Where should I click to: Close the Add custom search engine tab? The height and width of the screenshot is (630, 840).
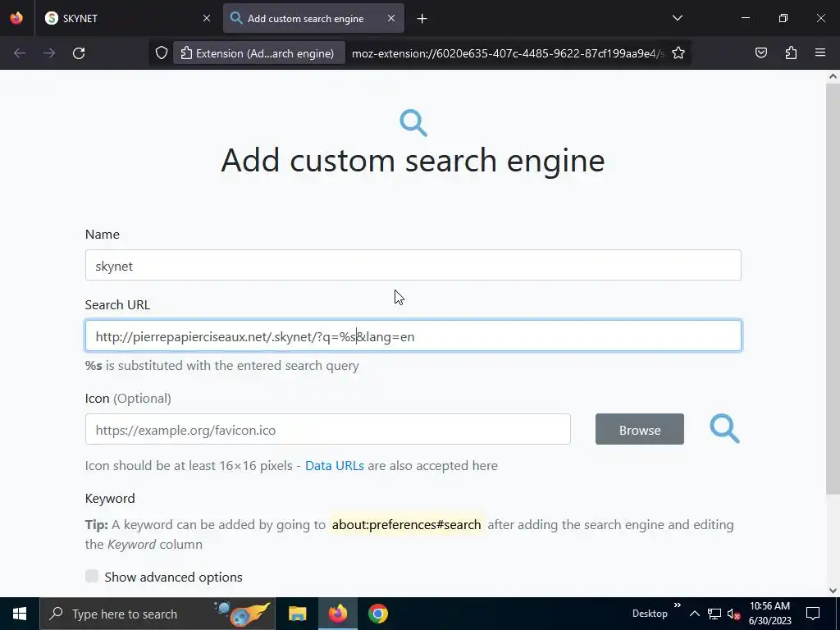point(391,19)
